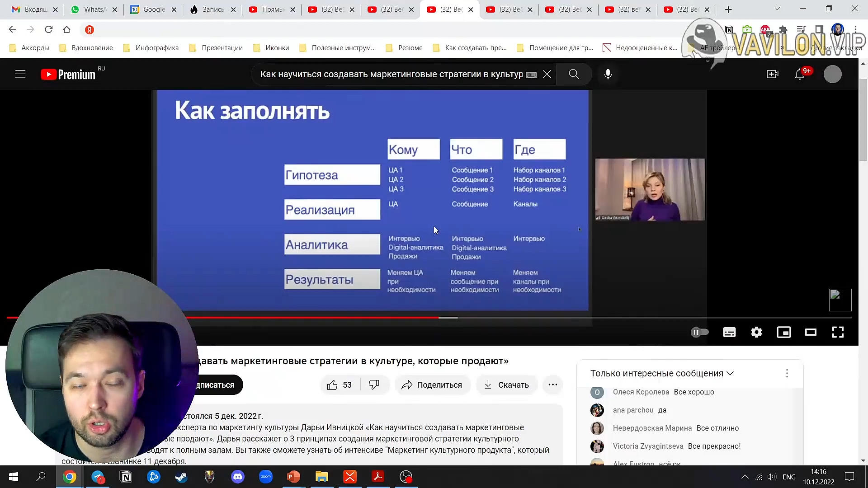Toggle autoplay switch in player

(x=699, y=333)
